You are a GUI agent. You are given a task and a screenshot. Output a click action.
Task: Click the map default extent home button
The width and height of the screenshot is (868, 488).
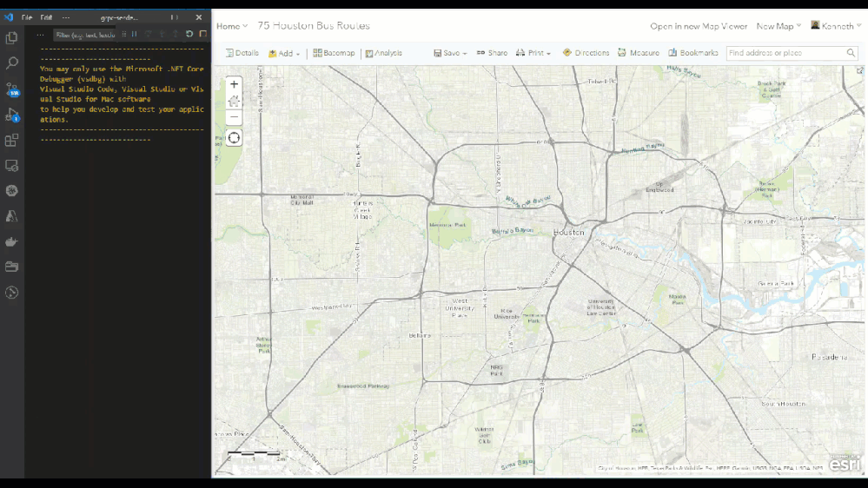[234, 101]
